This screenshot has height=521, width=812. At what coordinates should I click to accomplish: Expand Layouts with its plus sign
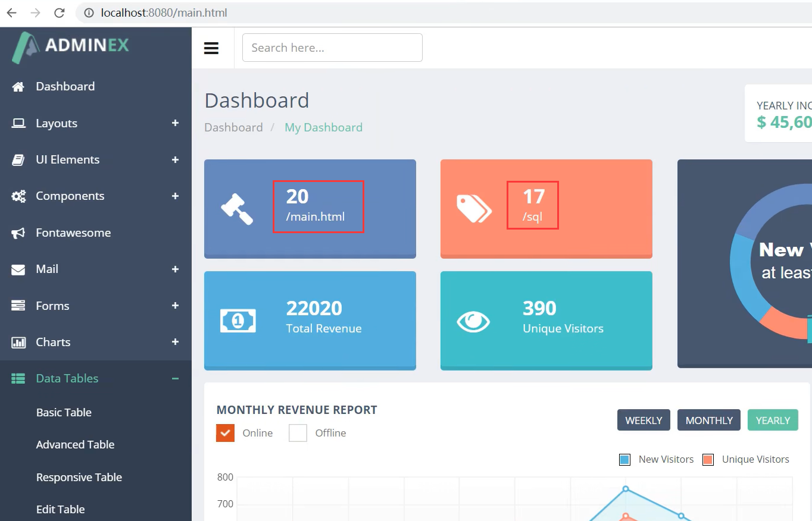tap(175, 123)
